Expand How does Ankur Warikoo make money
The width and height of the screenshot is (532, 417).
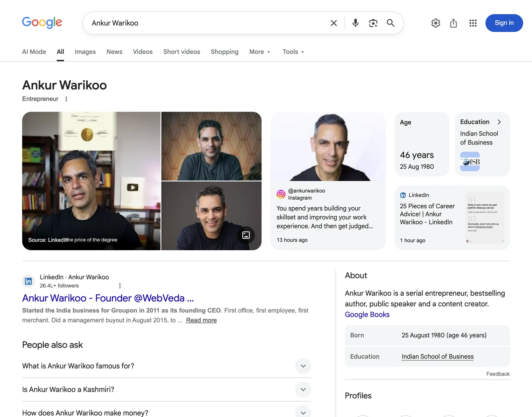click(x=167, y=412)
